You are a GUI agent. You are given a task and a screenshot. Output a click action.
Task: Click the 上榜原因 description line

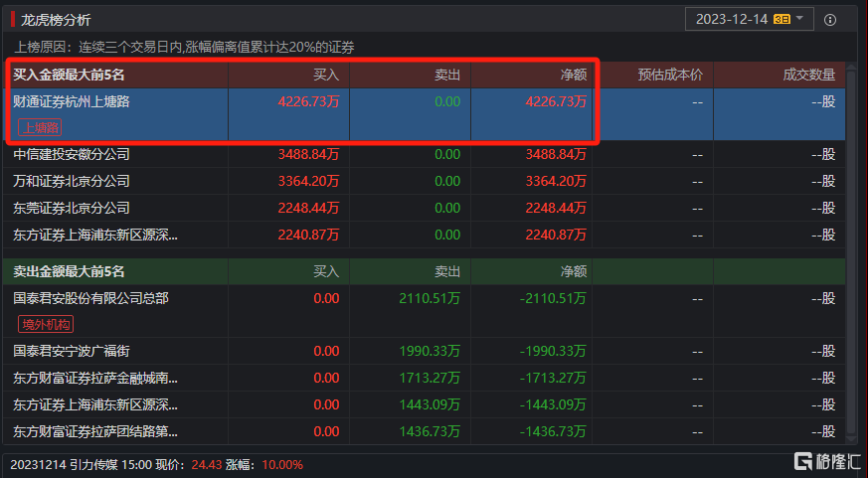pos(184,48)
